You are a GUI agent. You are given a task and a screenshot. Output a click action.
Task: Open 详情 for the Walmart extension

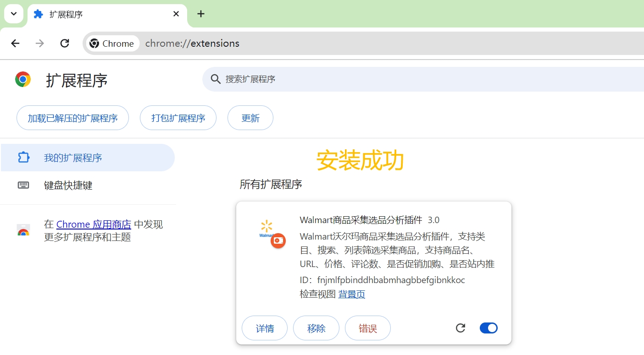coord(265,328)
